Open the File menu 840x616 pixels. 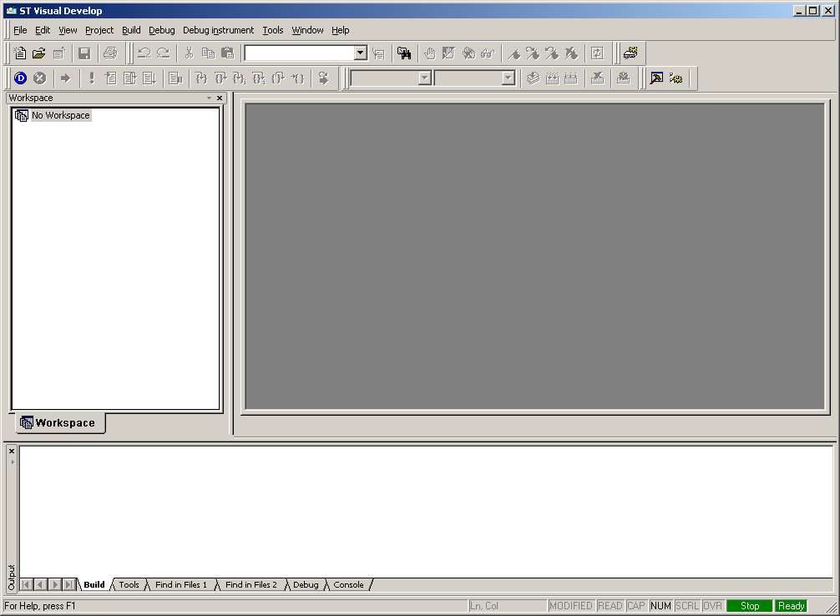(20, 30)
